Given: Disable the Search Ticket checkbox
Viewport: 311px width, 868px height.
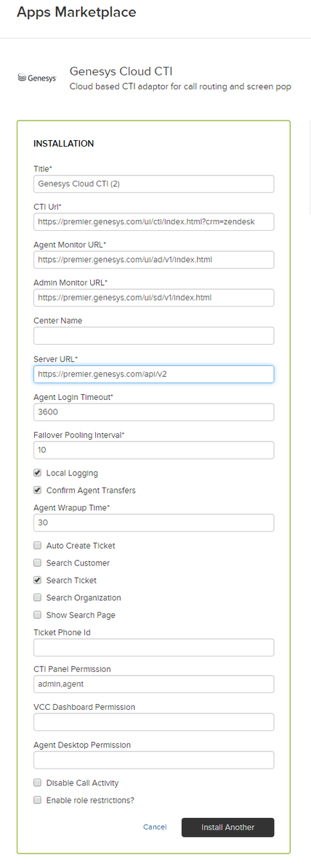Looking at the screenshot, I should click(x=38, y=581).
